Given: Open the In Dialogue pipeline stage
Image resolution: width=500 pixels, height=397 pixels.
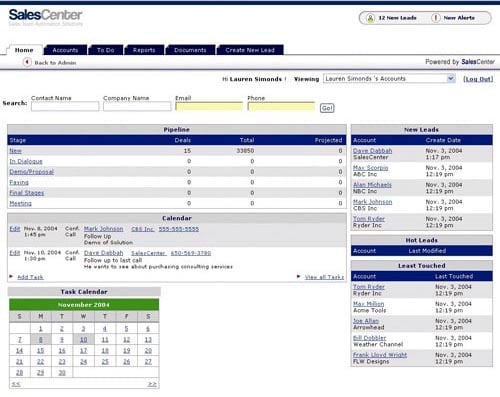Looking at the screenshot, I should pyautogui.click(x=26, y=161).
